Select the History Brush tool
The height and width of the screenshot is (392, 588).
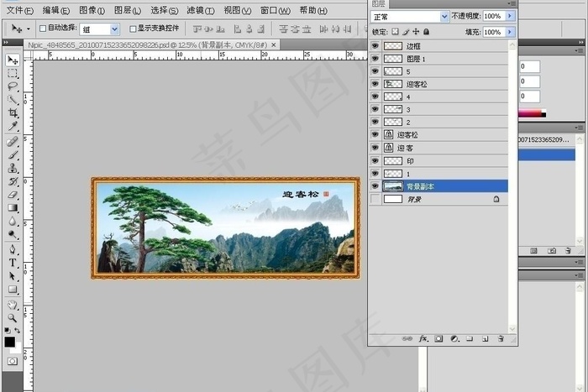tap(13, 181)
